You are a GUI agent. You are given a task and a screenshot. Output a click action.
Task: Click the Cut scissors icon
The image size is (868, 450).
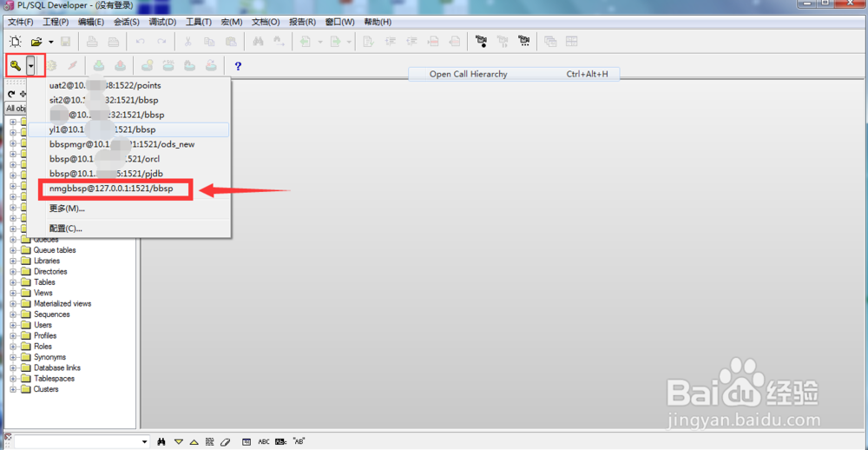188,42
